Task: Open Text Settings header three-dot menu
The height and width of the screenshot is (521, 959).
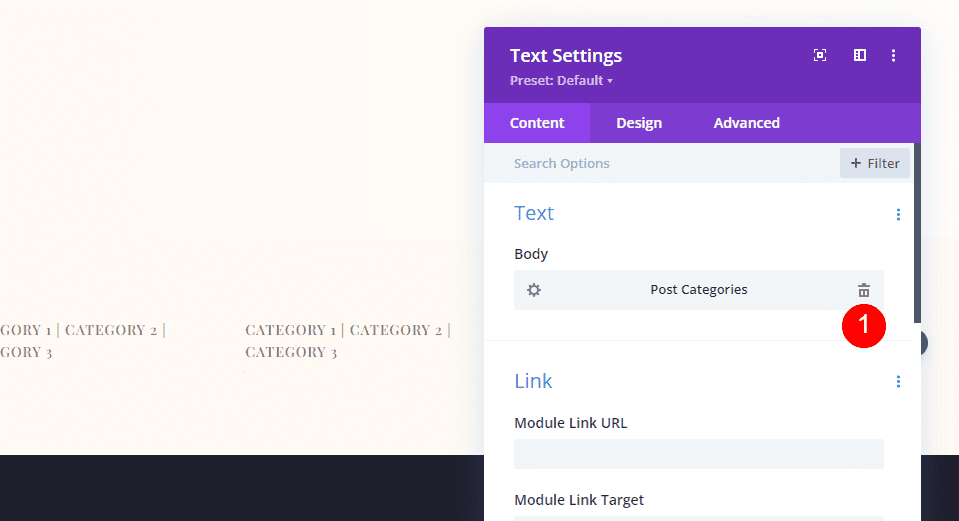Action: [x=893, y=56]
